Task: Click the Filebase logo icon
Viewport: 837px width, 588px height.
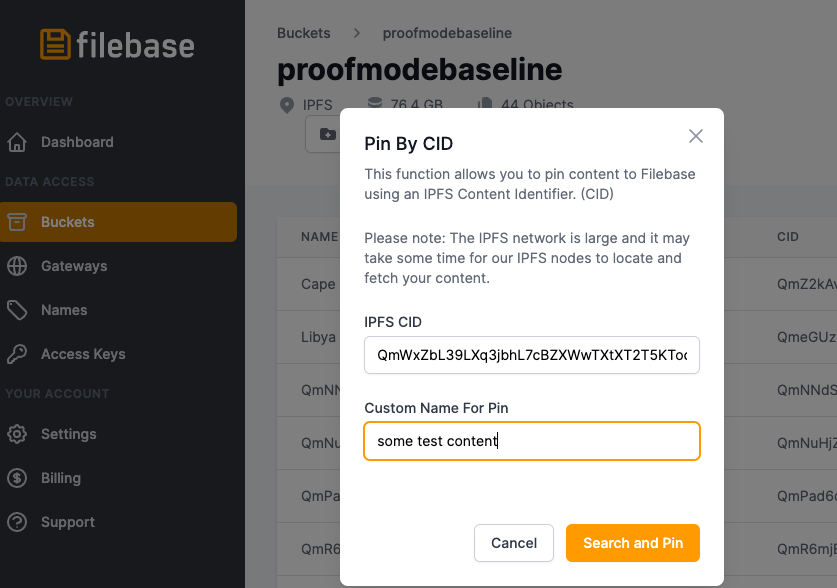Action: 56,45
